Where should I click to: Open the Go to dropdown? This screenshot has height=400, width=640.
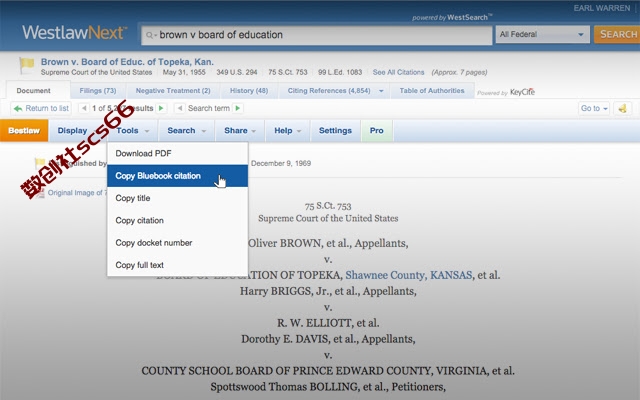tap(594, 109)
